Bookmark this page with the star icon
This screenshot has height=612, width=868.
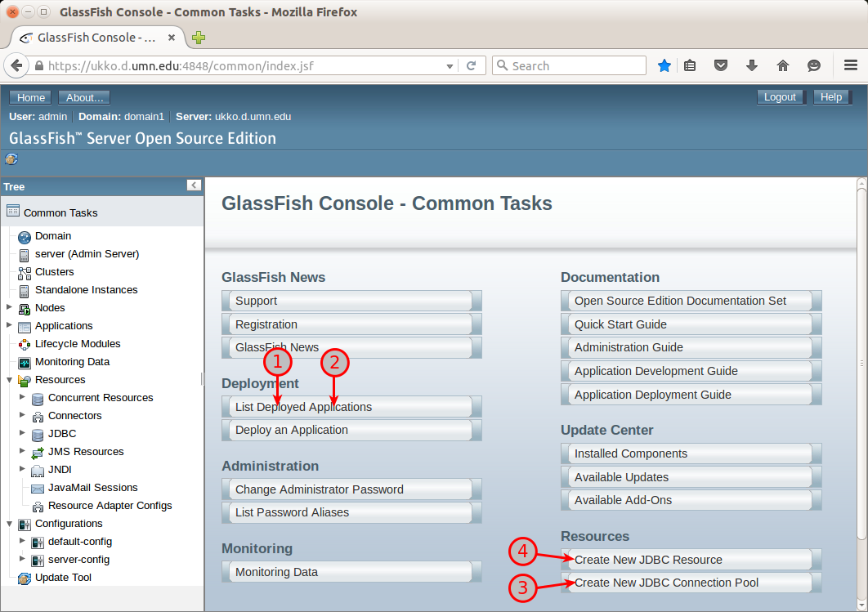(664, 65)
